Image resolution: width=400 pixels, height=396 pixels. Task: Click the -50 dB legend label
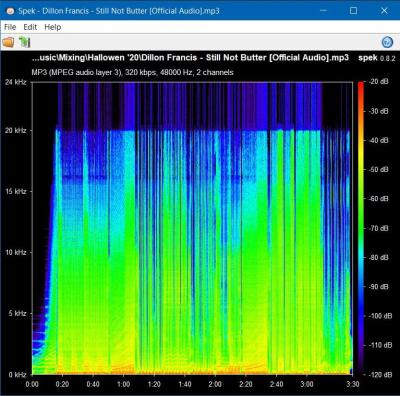[x=379, y=170]
